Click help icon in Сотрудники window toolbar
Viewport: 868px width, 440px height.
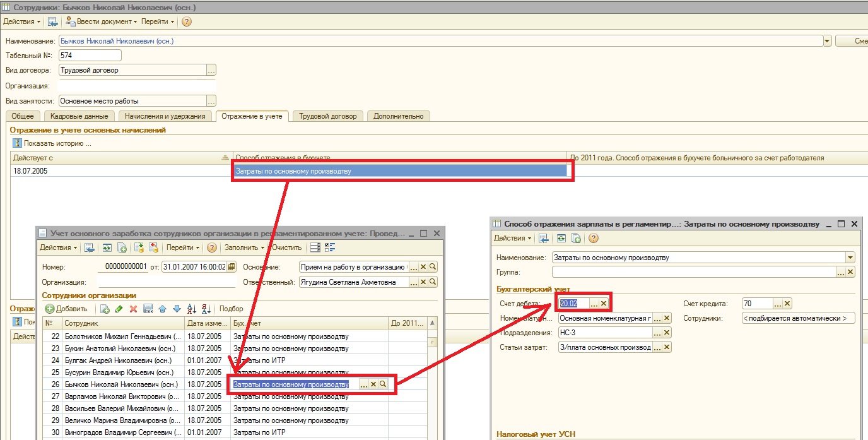tap(187, 21)
